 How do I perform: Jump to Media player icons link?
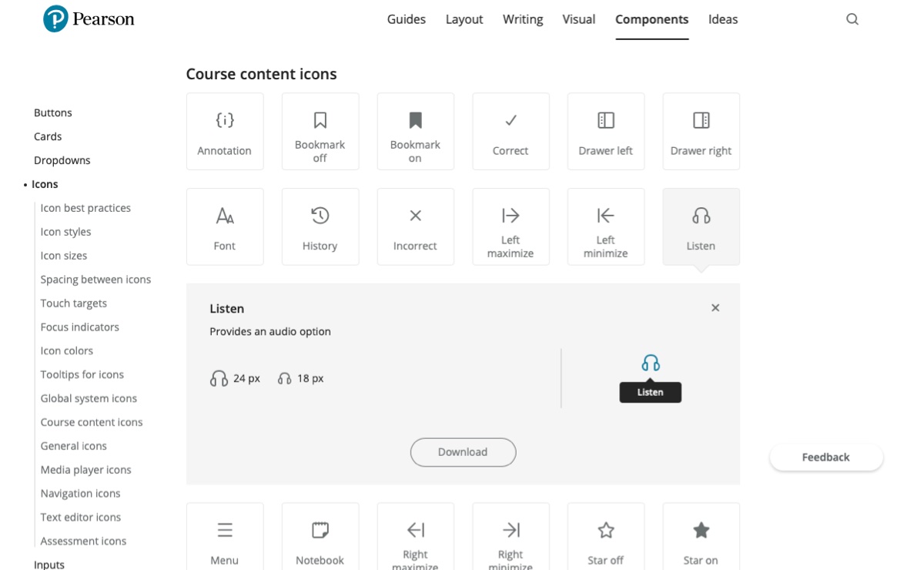click(x=86, y=470)
